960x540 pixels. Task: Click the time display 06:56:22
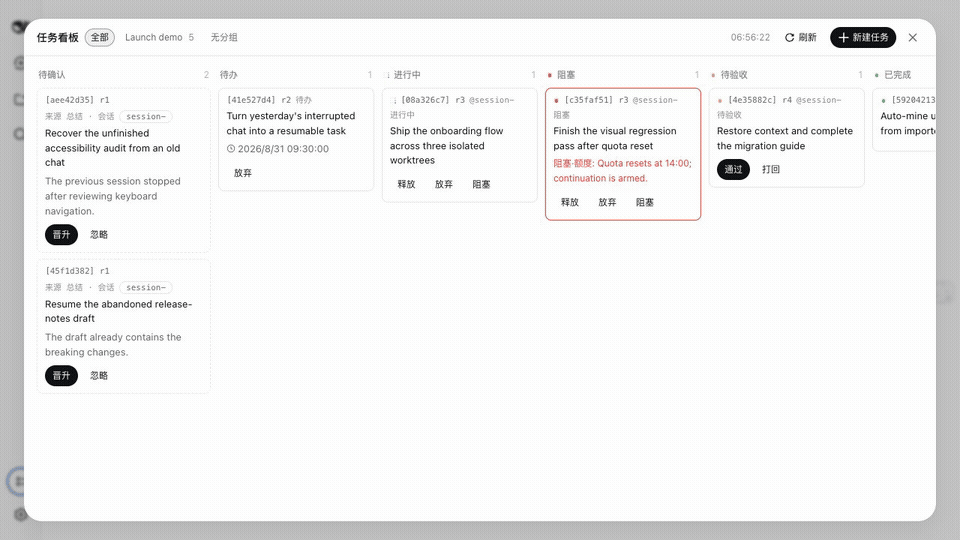tap(750, 37)
